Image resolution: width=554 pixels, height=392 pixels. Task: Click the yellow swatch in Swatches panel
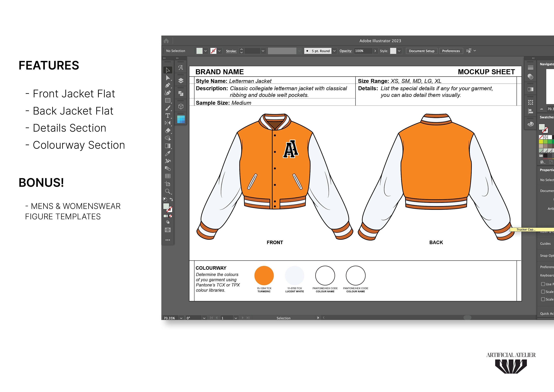pos(541,142)
